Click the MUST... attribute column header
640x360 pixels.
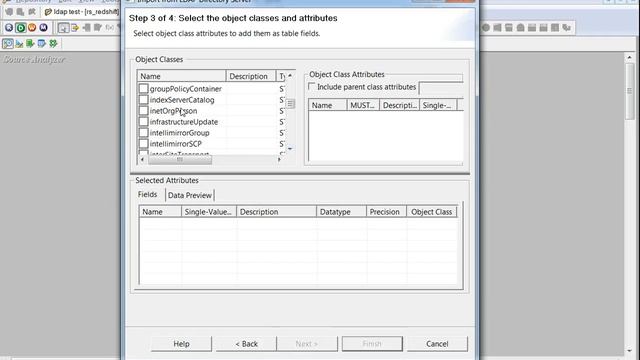pos(363,105)
